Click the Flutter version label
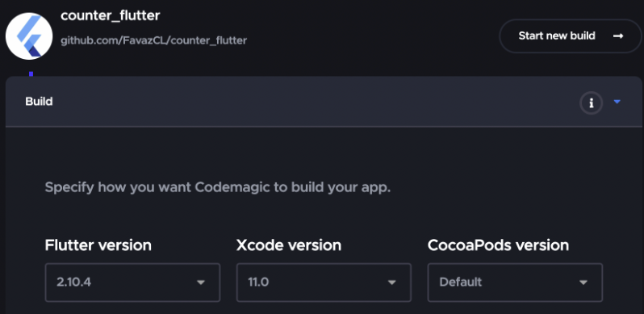The height and width of the screenshot is (314, 644). click(x=98, y=245)
